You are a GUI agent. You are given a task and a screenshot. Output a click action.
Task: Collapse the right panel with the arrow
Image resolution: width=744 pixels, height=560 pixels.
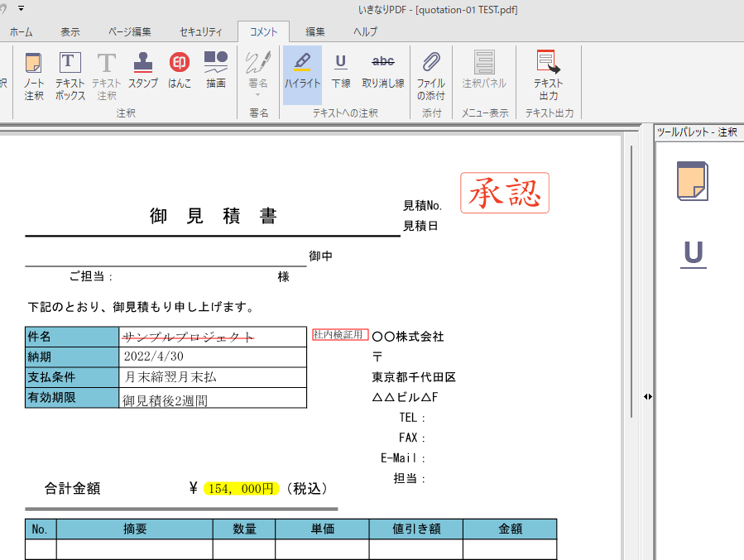tap(648, 397)
